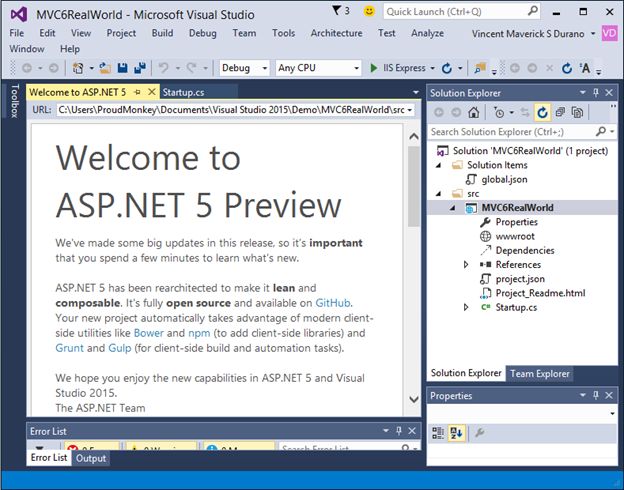
Task: Click the Home icon in Solution Explorer
Action: [x=474, y=113]
